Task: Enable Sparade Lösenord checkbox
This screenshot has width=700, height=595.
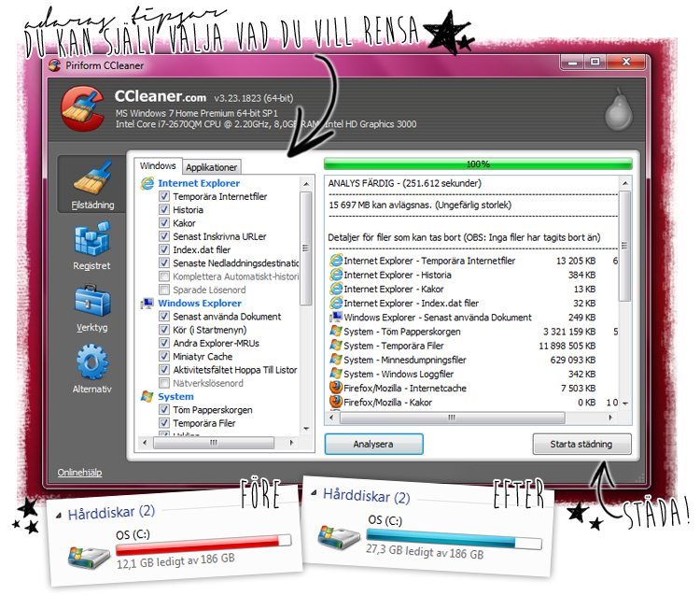Action: (x=164, y=290)
